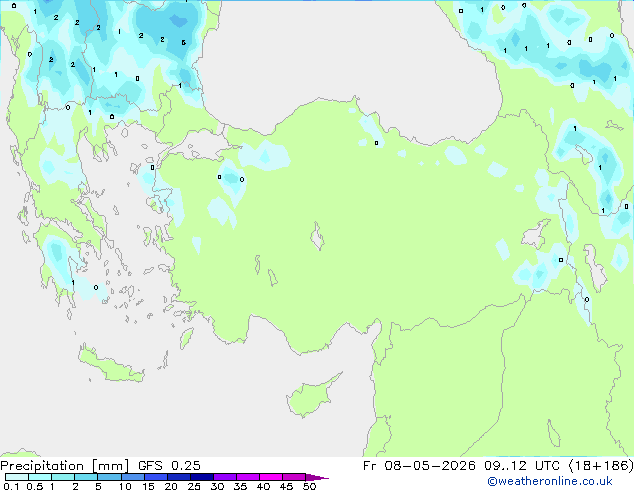Click the "Fr 08-05-2026" date text
634x490 pixels.
pyautogui.click(x=419, y=466)
